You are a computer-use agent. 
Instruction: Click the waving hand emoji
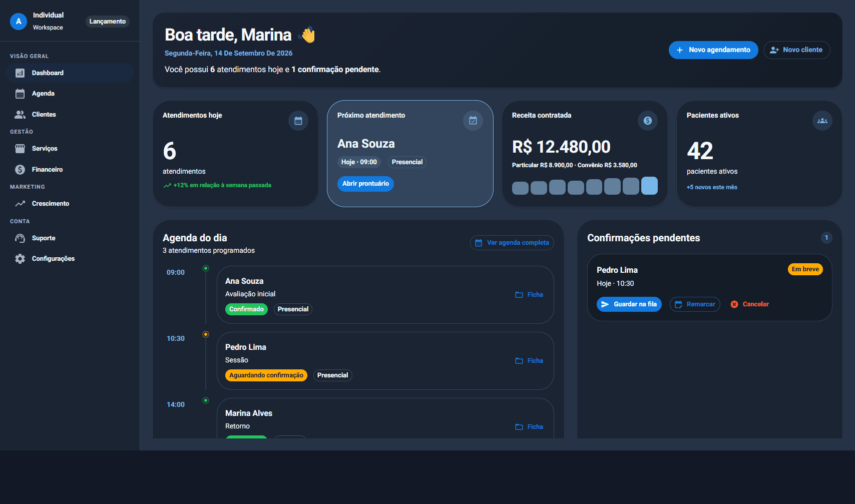[307, 35]
